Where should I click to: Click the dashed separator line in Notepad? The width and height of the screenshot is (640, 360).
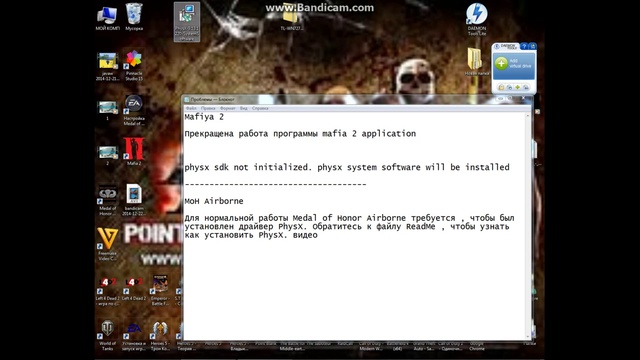tap(276, 184)
